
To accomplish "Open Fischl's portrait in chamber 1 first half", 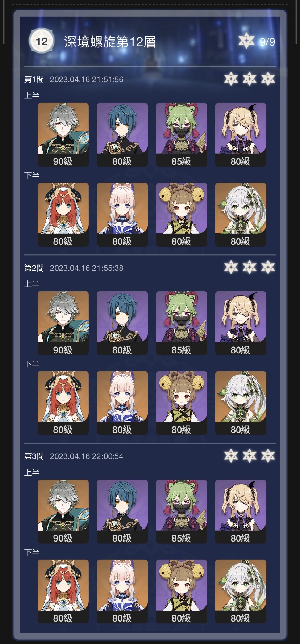I will click(x=241, y=134).
